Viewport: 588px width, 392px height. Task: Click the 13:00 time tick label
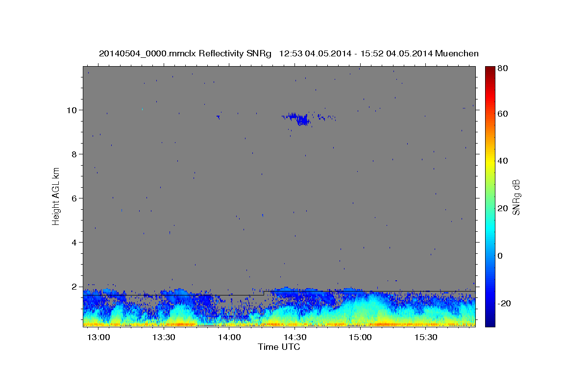(98, 337)
